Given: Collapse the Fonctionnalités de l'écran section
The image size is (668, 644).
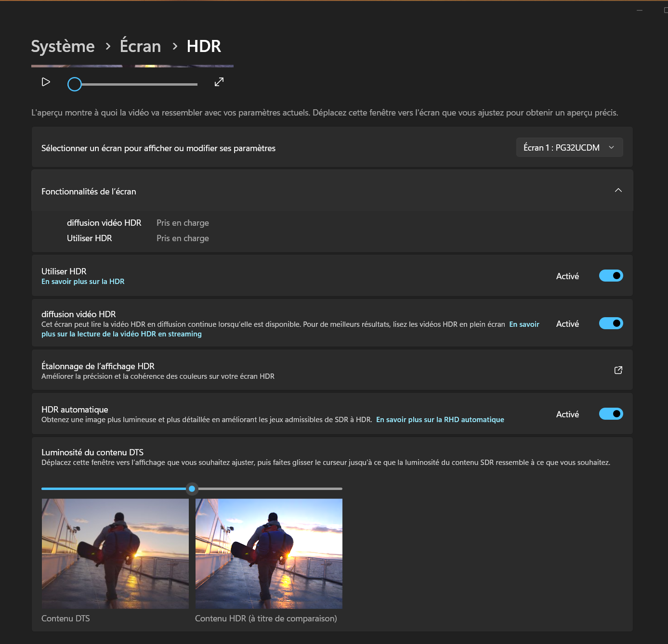Looking at the screenshot, I should click(618, 190).
